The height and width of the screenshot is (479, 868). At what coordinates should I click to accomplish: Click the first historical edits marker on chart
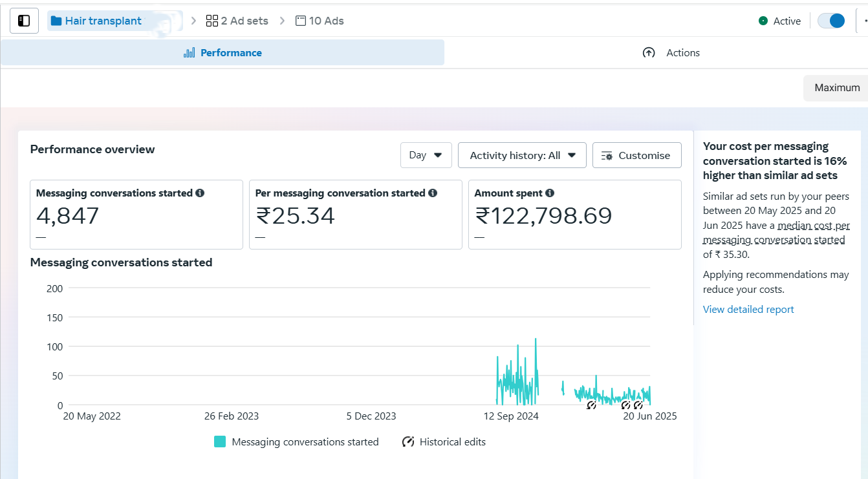tap(591, 405)
